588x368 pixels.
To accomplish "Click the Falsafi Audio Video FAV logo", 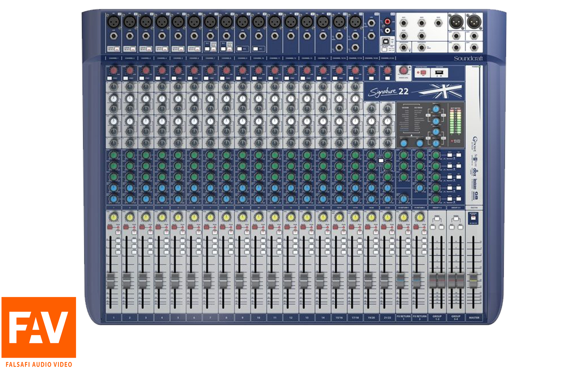I will click(39, 327).
